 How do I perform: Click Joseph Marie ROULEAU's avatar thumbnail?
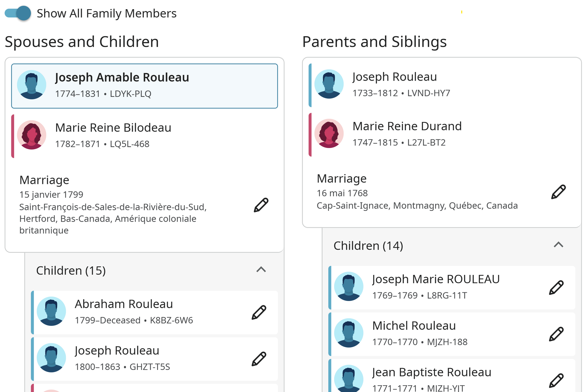(349, 286)
